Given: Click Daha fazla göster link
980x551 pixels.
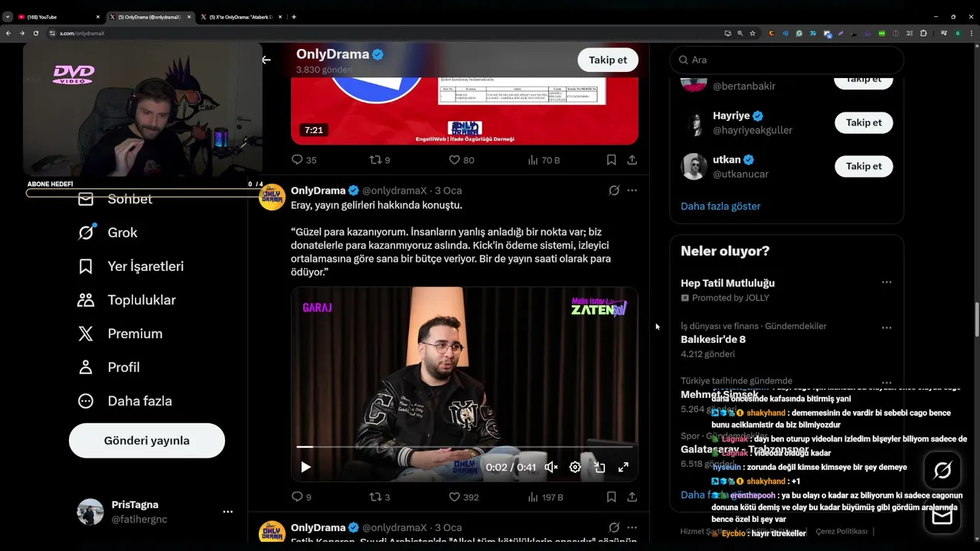Looking at the screenshot, I should [x=720, y=206].
